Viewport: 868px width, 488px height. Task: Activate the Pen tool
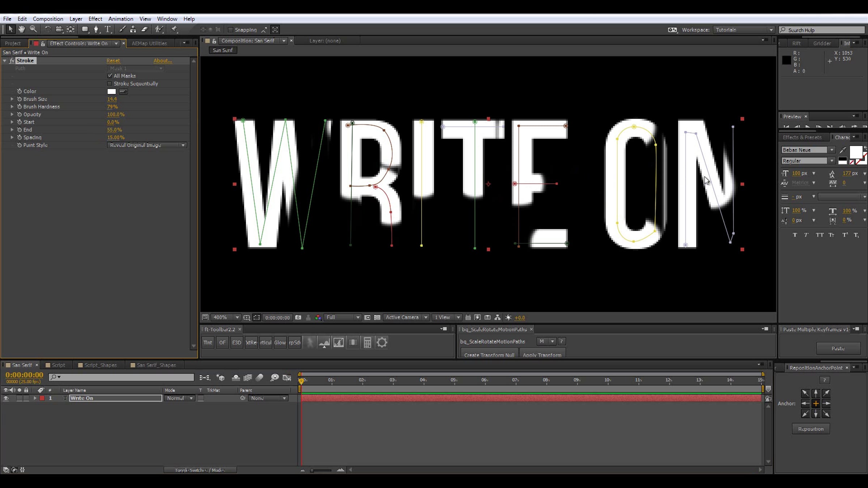tap(96, 29)
